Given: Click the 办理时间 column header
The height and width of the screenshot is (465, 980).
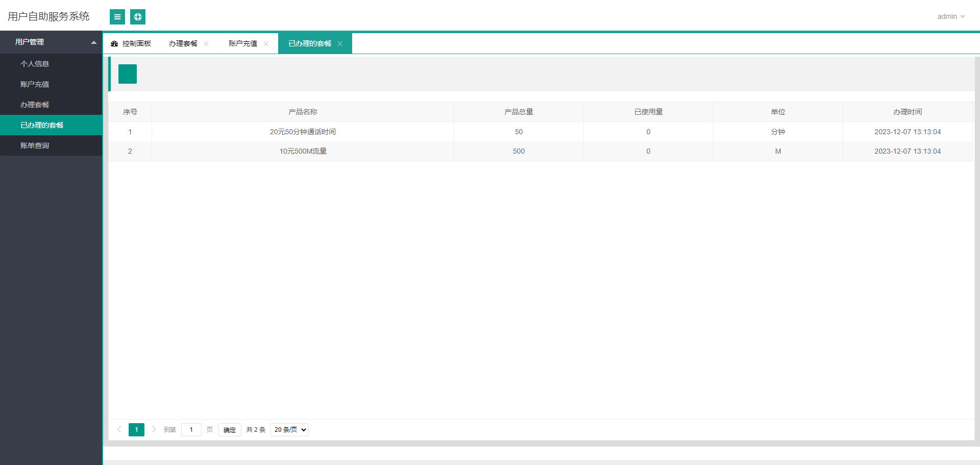Looking at the screenshot, I should pyautogui.click(x=908, y=112).
